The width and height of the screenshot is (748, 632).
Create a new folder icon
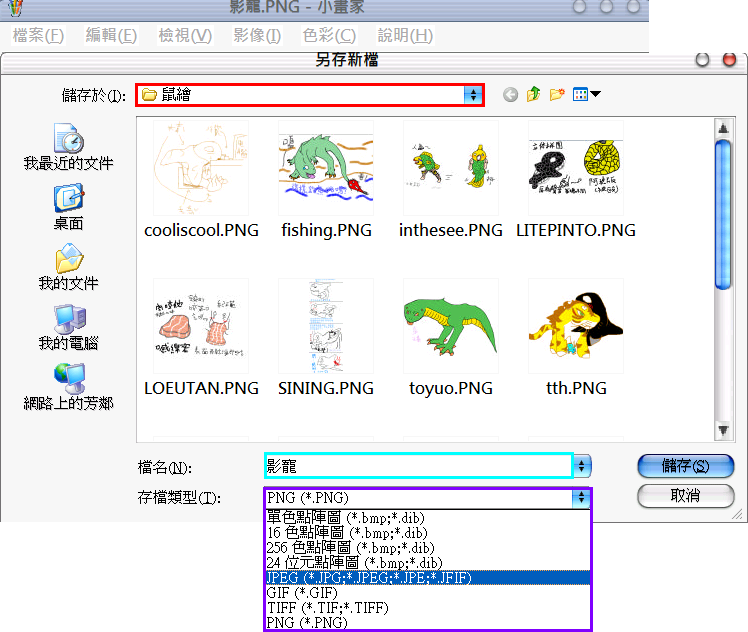coord(557,94)
